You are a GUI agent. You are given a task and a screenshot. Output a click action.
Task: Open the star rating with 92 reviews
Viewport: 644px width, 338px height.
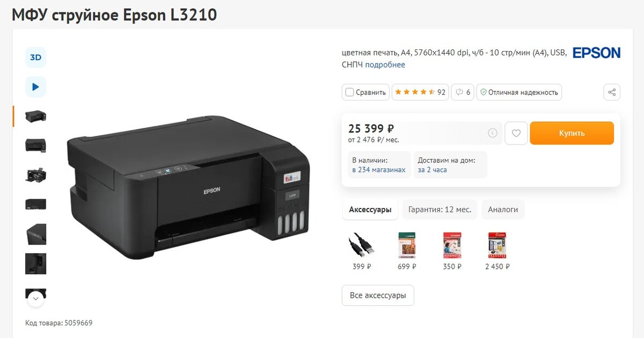click(420, 92)
